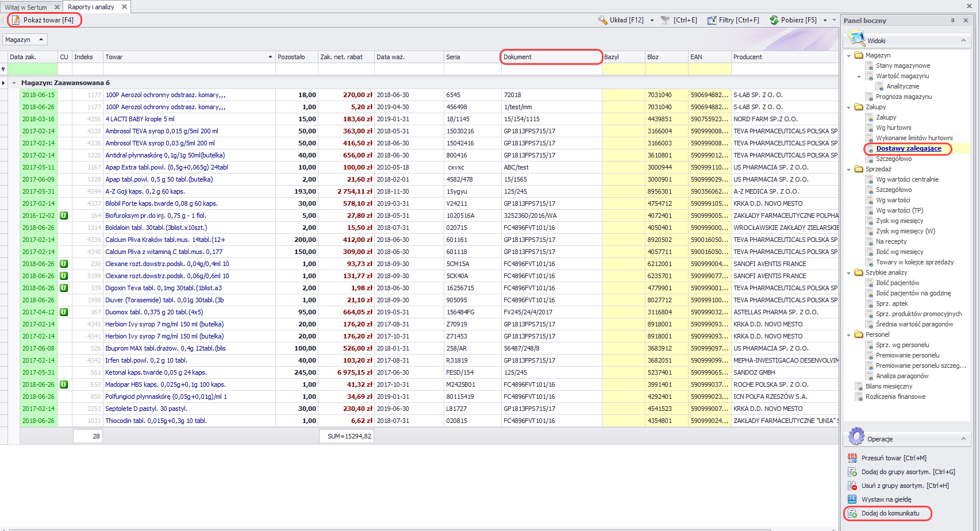This screenshot has width=980, height=531.
Task: Click Dodaj do grupy asortym. operation
Action: pyautogui.click(x=852, y=472)
